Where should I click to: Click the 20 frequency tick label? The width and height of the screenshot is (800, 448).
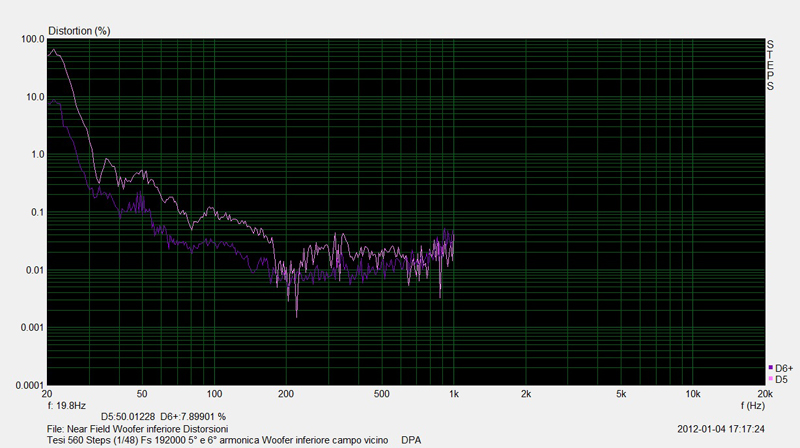47,394
